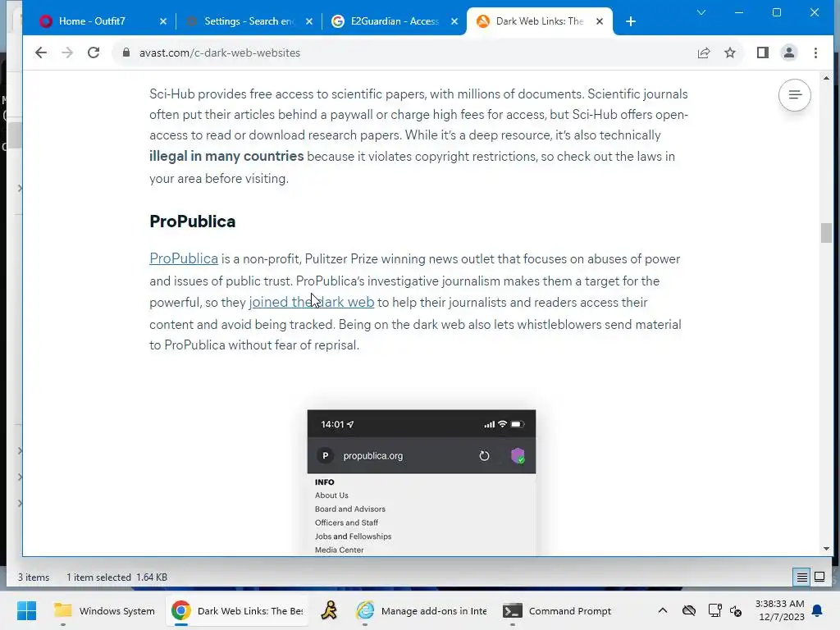This screenshot has height=630, width=840.
Task: Click the forward navigation arrow
Action: pos(67,52)
